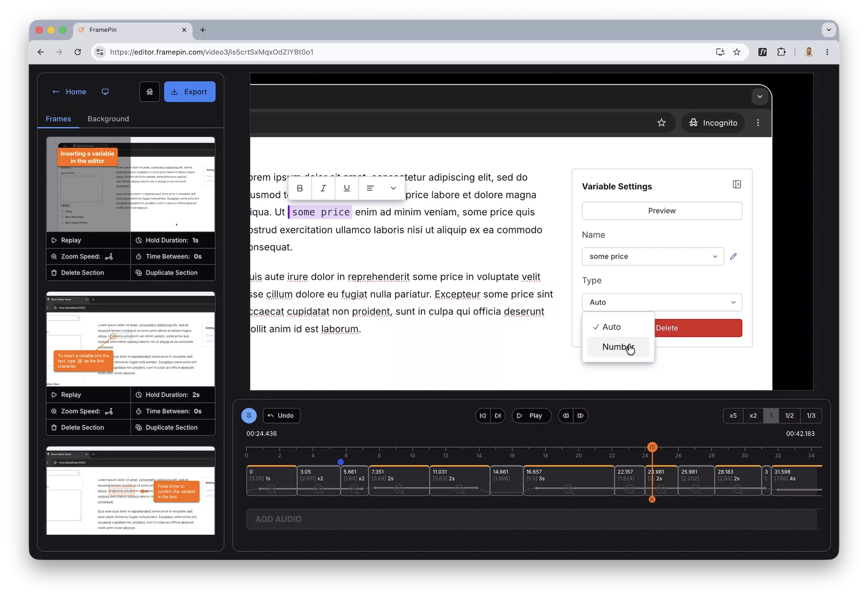Viewport: 868px width, 598px height.
Task: Skip to the next section marker
Action: [x=498, y=416]
